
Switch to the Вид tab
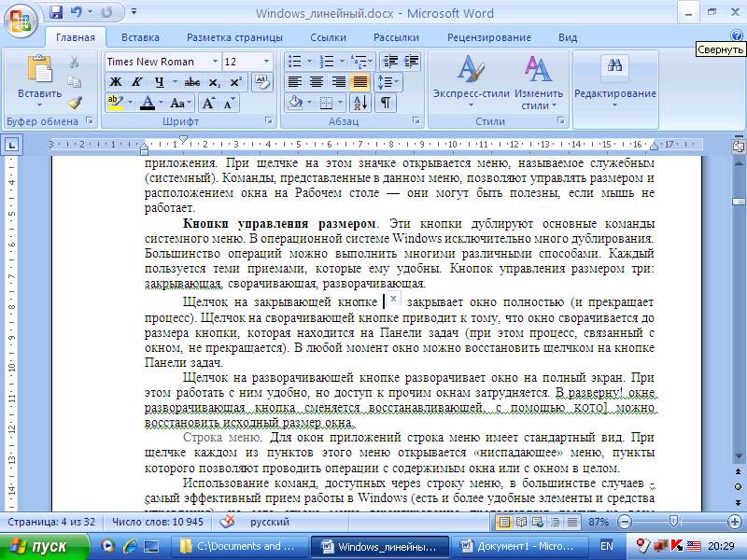568,37
